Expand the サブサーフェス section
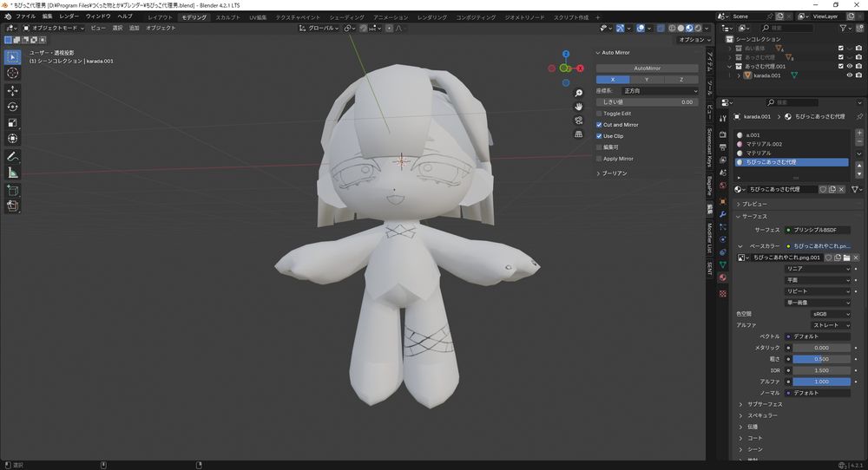 [764, 404]
